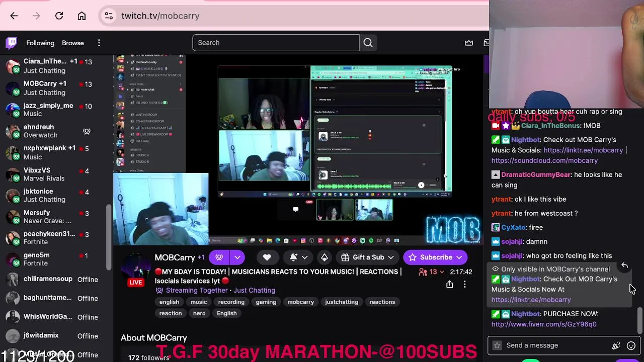Open the Subscribe dropdown button

[435, 257]
